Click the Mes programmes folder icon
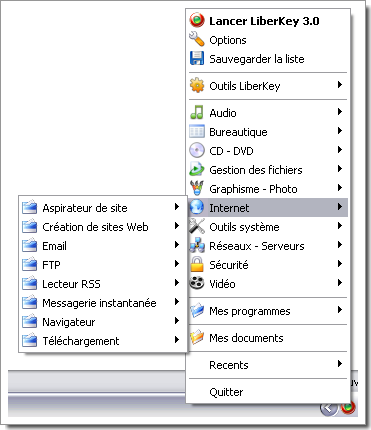 click(197, 310)
